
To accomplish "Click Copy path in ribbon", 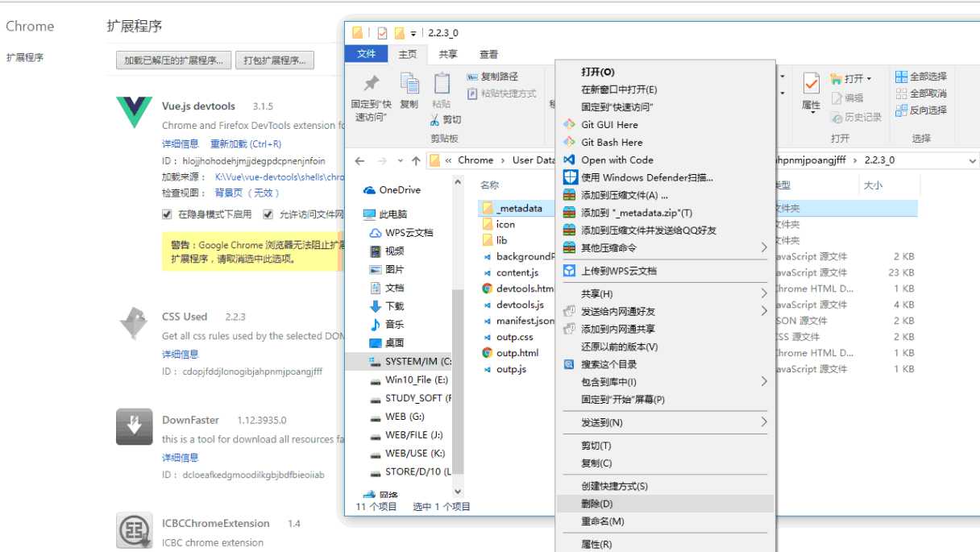I will click(x=493, y=77).
